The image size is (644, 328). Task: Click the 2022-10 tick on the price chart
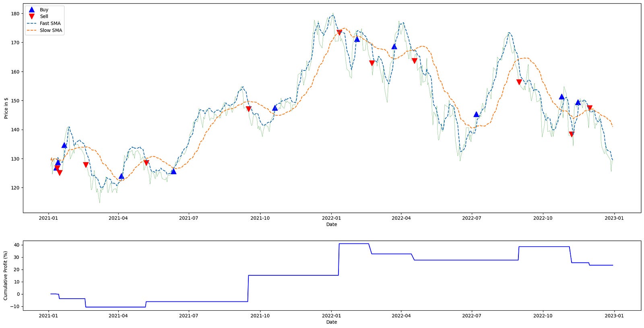coord(543,218)
